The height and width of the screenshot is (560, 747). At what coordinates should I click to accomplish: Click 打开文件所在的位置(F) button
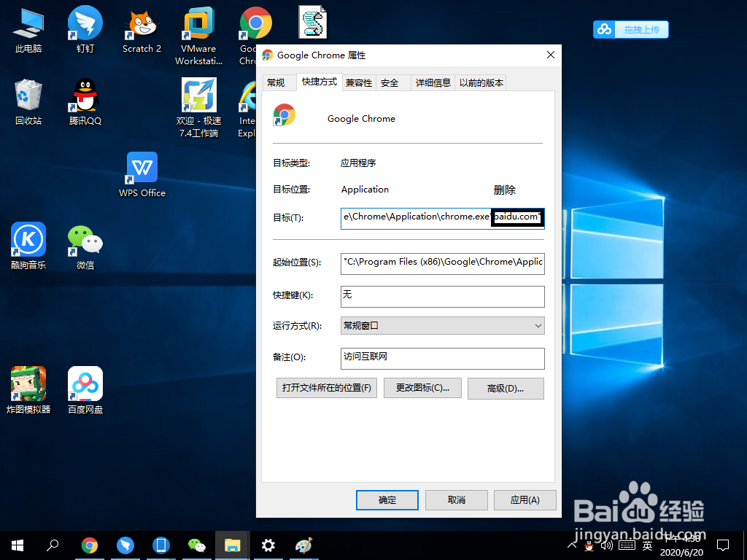(x=326, y=388)
